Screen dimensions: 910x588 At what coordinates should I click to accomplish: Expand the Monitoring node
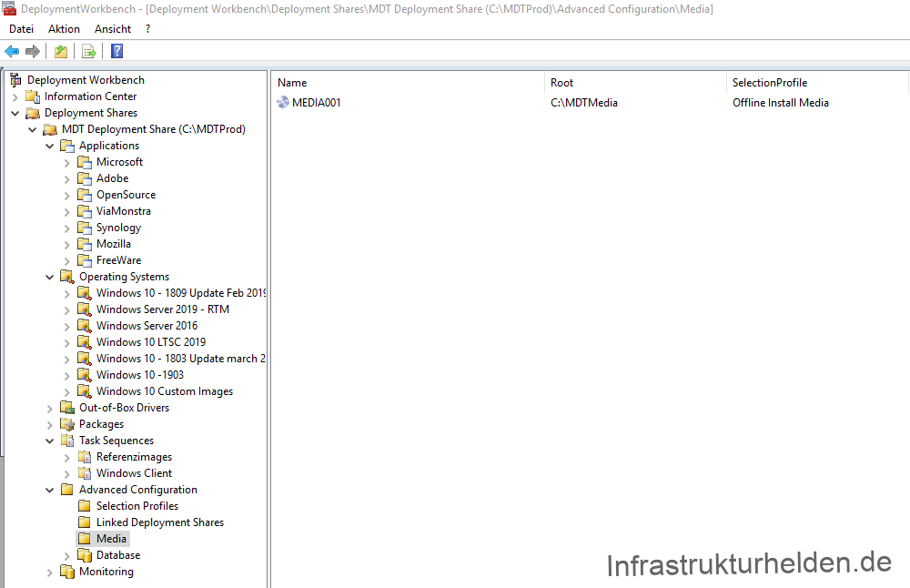point(50,573)
